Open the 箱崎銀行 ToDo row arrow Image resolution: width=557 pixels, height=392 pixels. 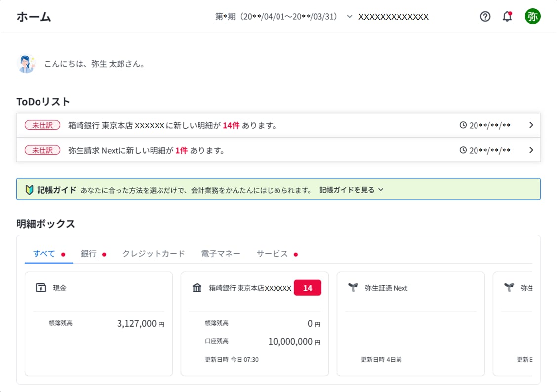pyautogui.click(x=531, y=125)
